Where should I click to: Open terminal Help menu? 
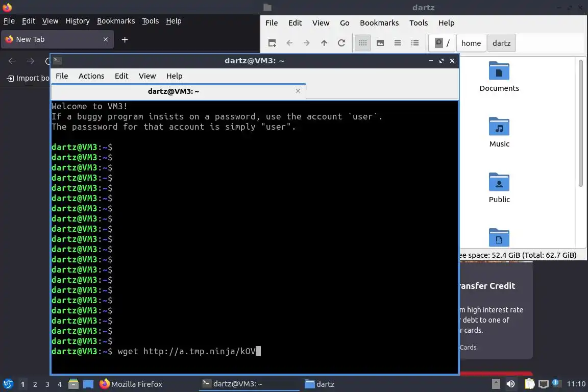175,76
